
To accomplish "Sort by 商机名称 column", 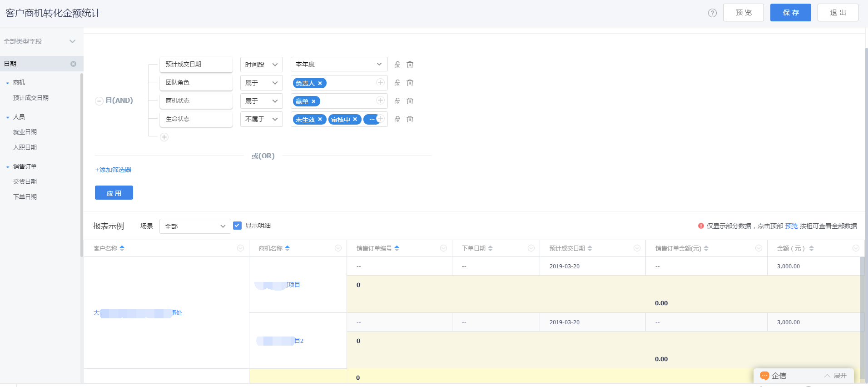I will point(288,248).
